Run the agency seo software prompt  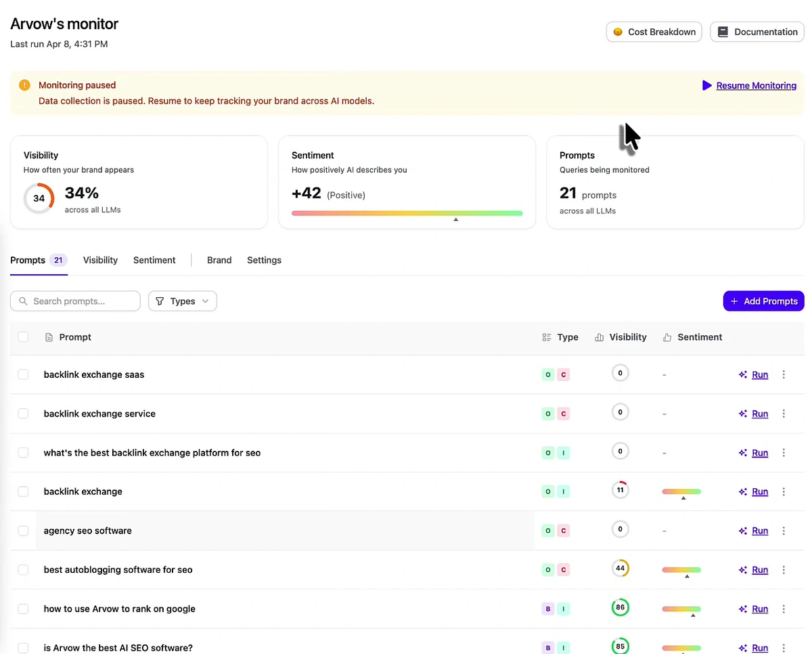pos(760,531)
